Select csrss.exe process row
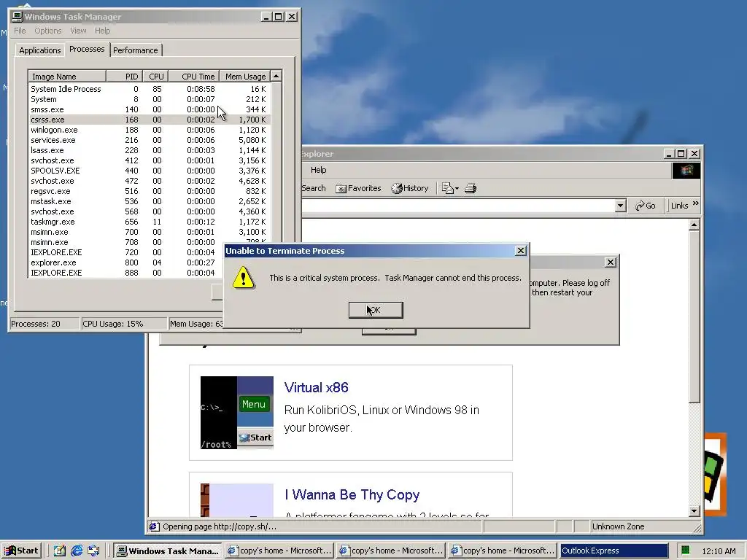747x560 pixels. [x=149, y=120]
